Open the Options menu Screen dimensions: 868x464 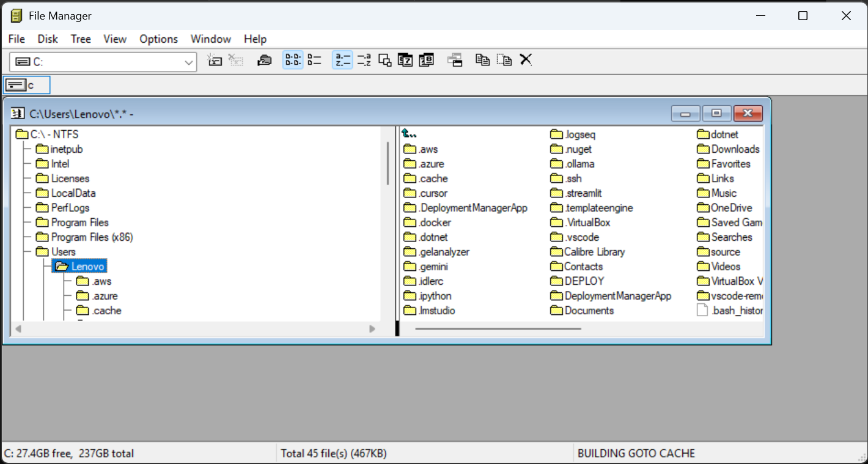[158, 39]
